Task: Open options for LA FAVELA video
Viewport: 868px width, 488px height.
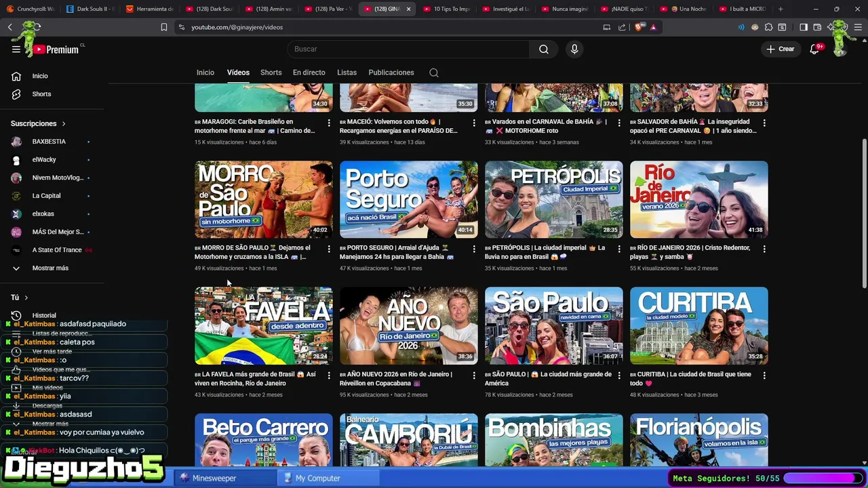Action: 329,375
